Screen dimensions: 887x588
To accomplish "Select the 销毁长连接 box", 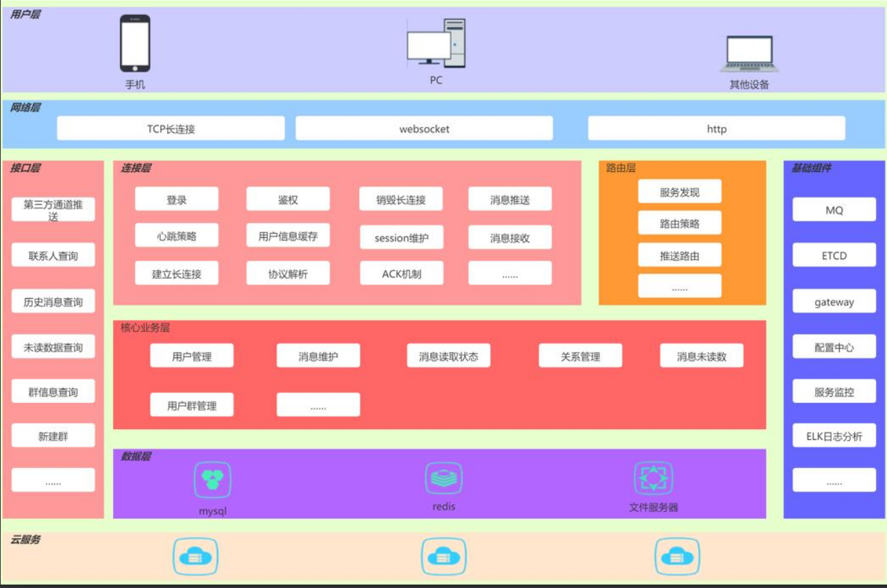I will 401,199.
